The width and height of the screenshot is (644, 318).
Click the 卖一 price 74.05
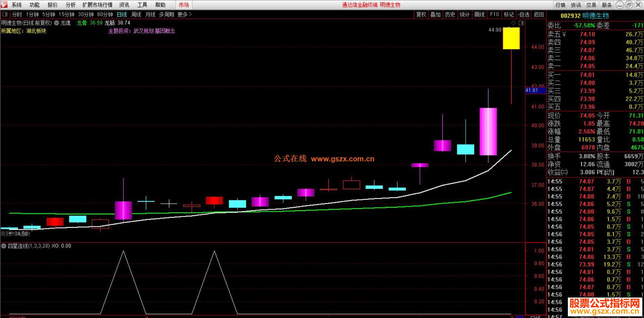587,66
